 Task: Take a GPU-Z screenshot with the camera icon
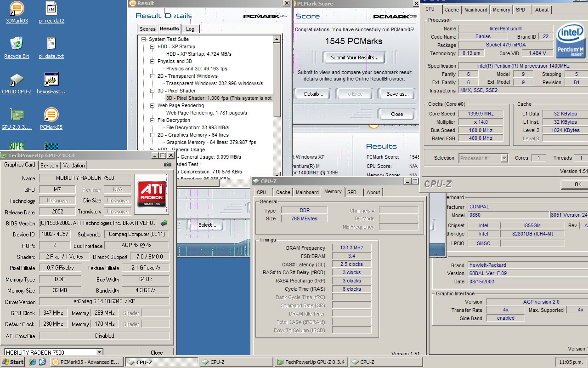[168, 164]
